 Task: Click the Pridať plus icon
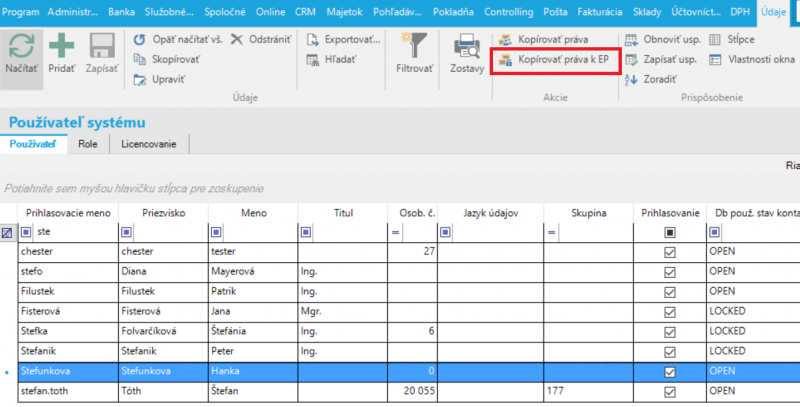pos(62,46)
